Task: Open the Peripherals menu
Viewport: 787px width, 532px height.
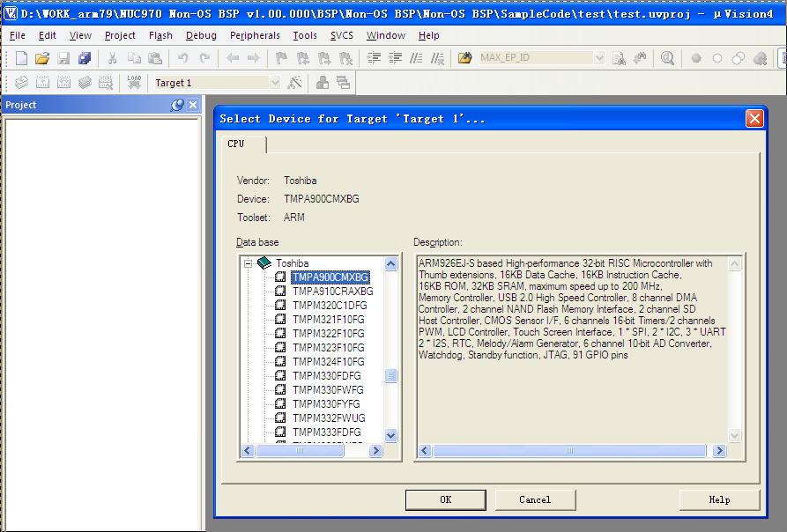Action: [255, 35]
